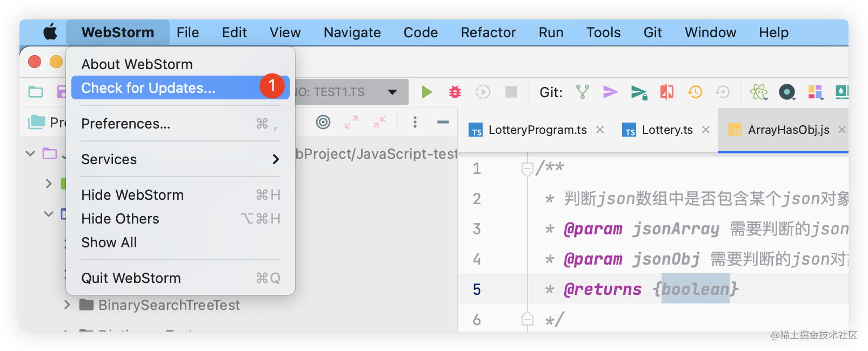Open the run configuration dropdown
868x351 pixels.
coord(392,92)
